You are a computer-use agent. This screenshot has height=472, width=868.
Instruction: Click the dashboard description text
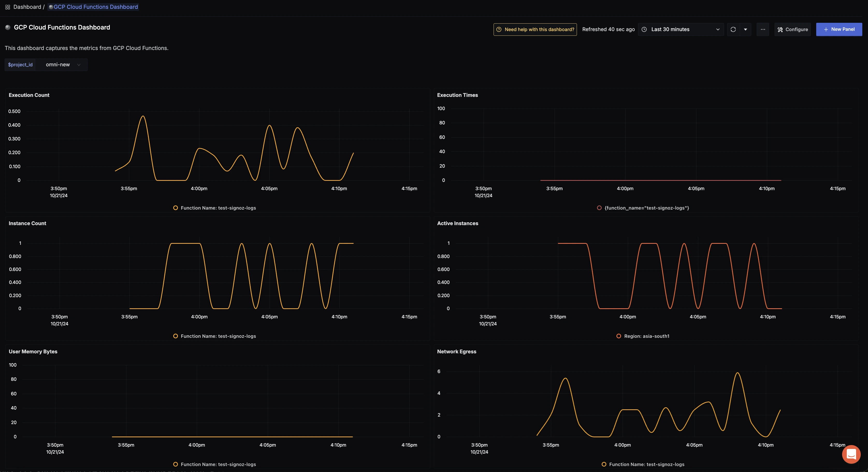click(x=86, y=48)
